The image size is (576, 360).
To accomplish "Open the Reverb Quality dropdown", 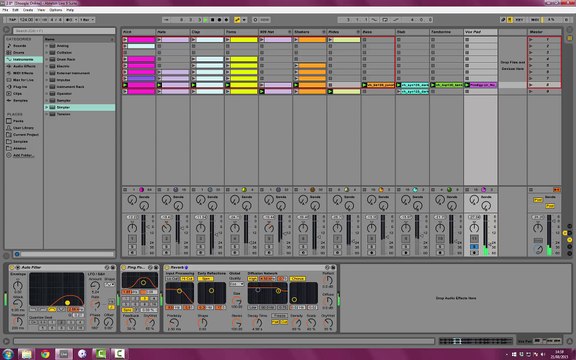I will [x=237, y=284].
